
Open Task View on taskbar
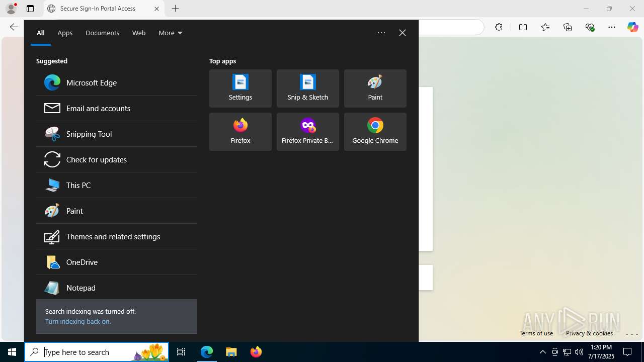pos(181,352)
